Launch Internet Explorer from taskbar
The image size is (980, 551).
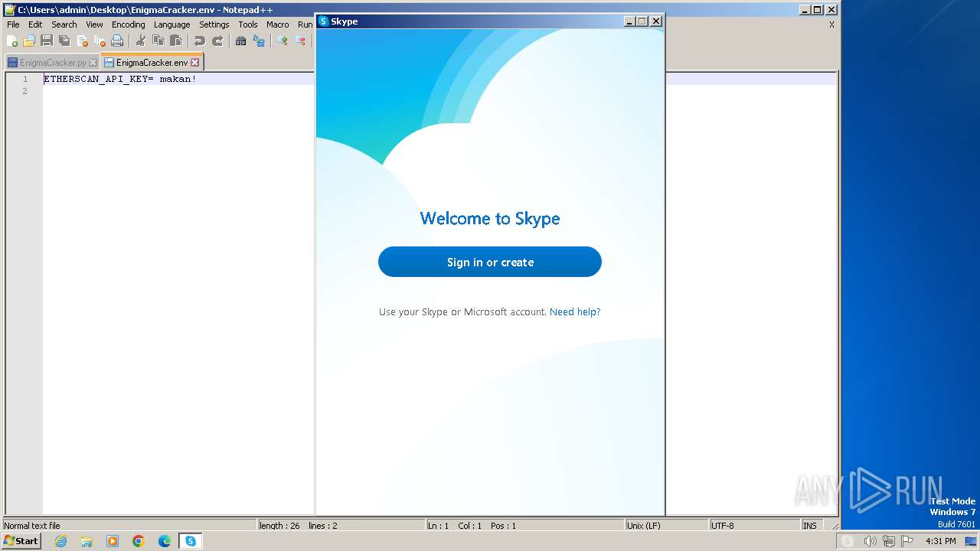pyautogui.click(x=60, y=541)
